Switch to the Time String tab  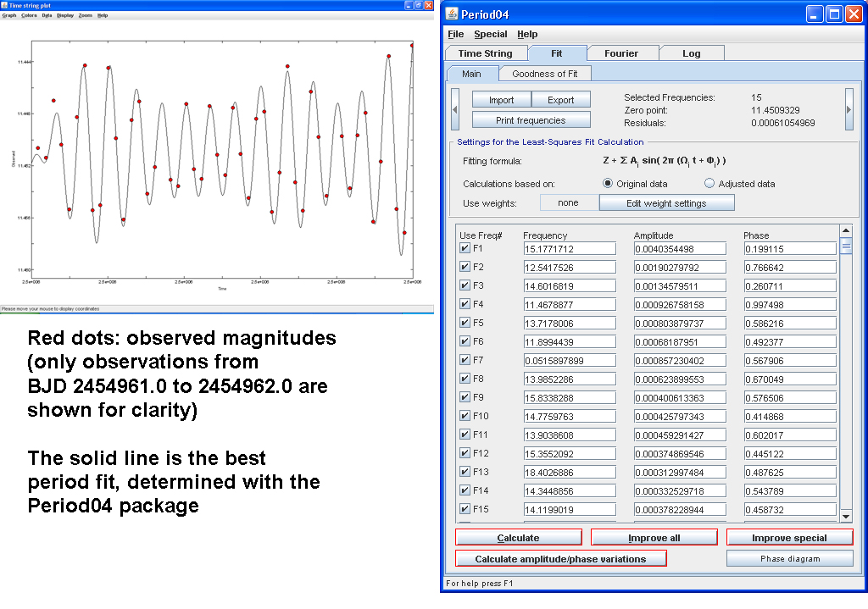[x=486, y=53]
